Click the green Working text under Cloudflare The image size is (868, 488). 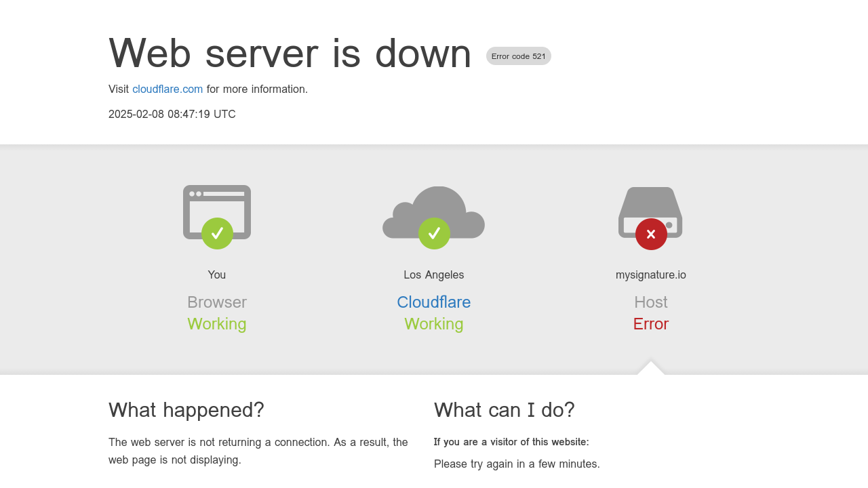[434, 324]
